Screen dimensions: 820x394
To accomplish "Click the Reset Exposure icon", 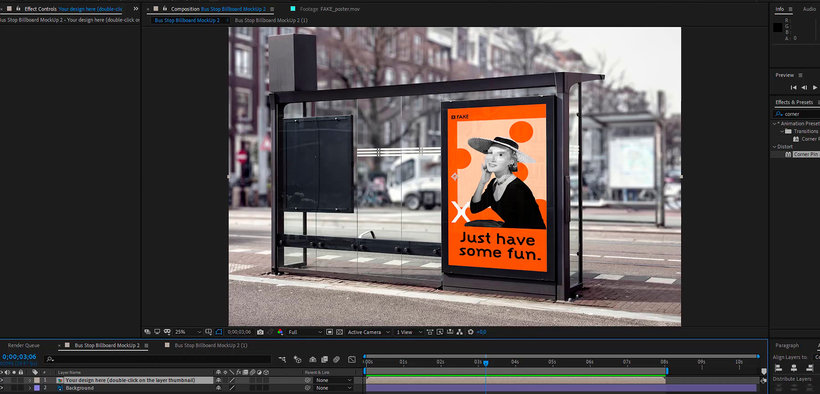I will 470,332.
